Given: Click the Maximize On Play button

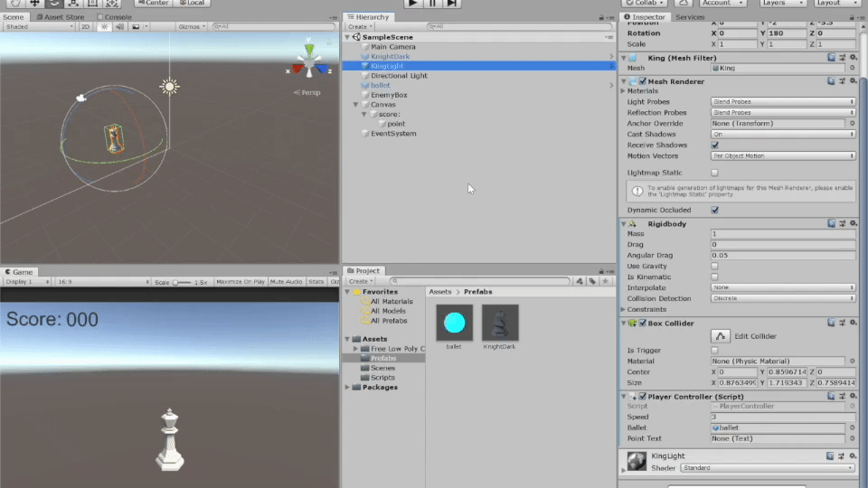Looking at the screenshot, I should pyautogui.click(x=241, y=282).
